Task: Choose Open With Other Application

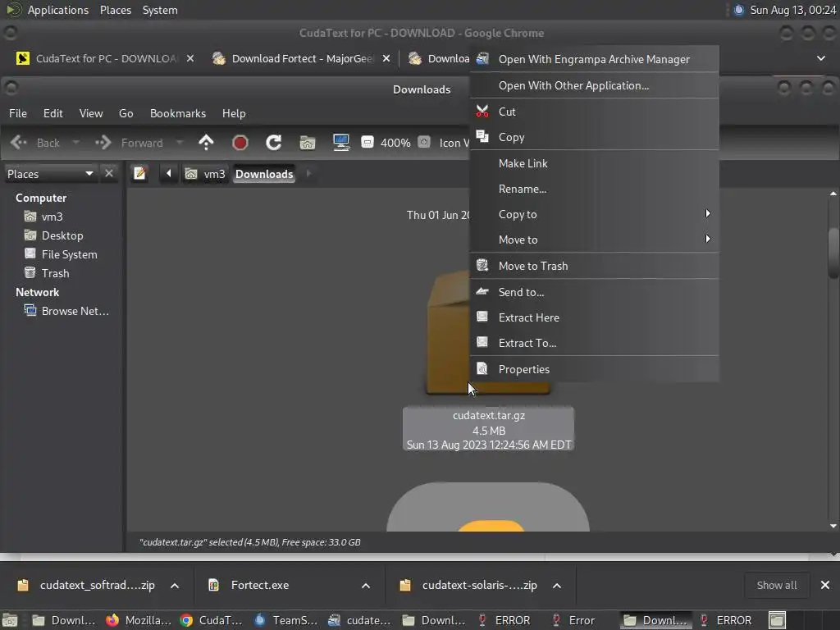Action: point(594,85)
